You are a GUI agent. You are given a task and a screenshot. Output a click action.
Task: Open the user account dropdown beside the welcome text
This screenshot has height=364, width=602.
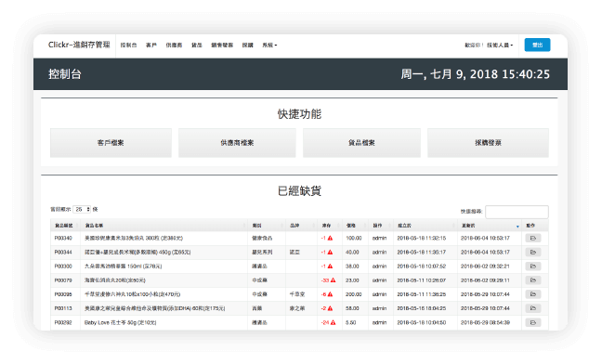click(x=500, y=45)
